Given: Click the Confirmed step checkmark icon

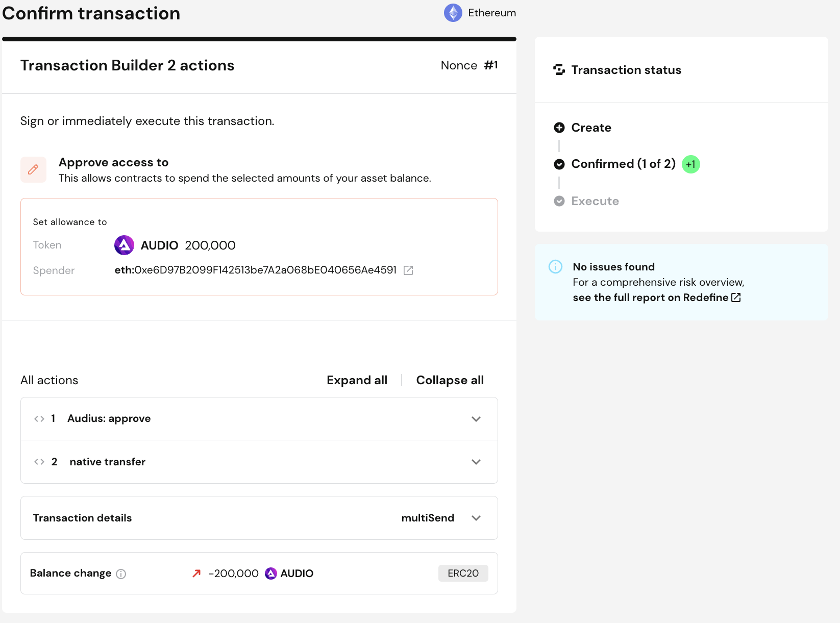Looking at the screenshot, I should (559, 164).
